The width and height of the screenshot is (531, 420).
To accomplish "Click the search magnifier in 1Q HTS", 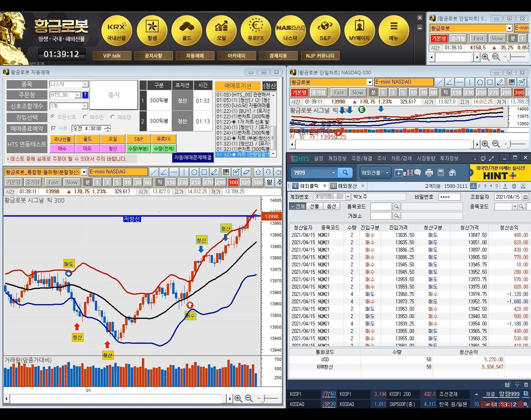I will (x=345, y=173).
